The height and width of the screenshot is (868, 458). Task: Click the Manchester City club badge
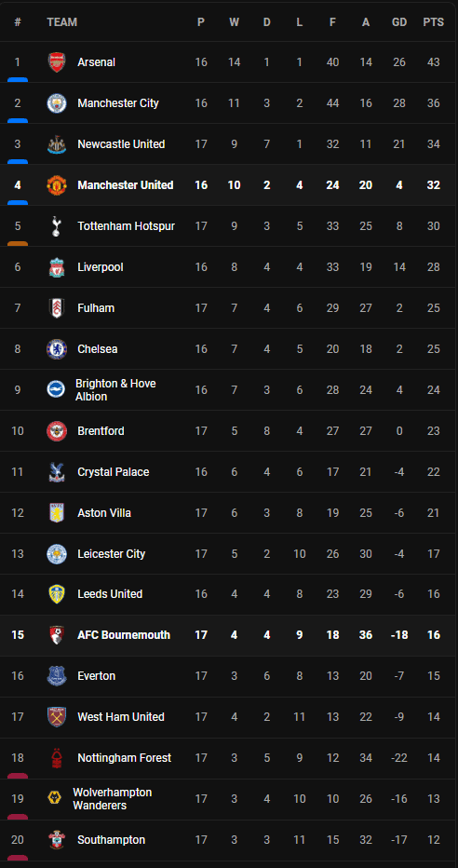[x=57, y=103]
